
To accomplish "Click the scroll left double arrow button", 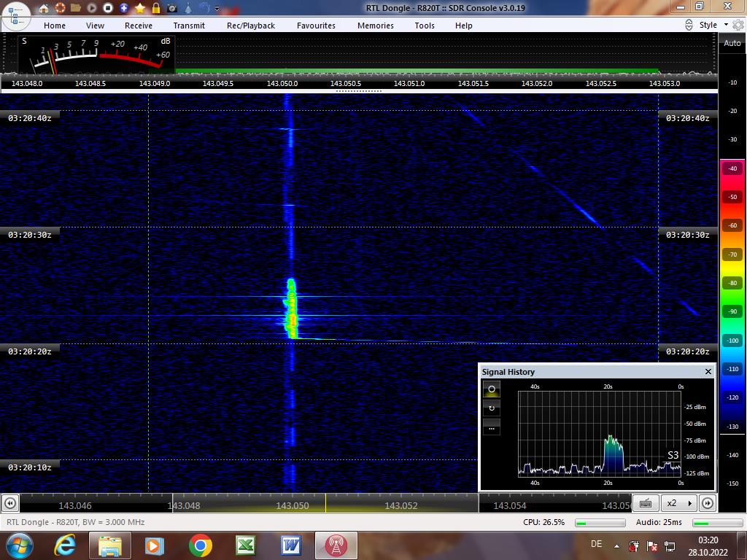I will (x=10, y=503).
